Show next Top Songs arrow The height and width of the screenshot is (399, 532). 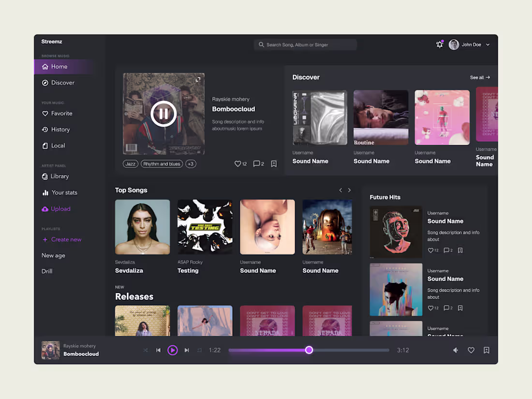tap(350, 191)
